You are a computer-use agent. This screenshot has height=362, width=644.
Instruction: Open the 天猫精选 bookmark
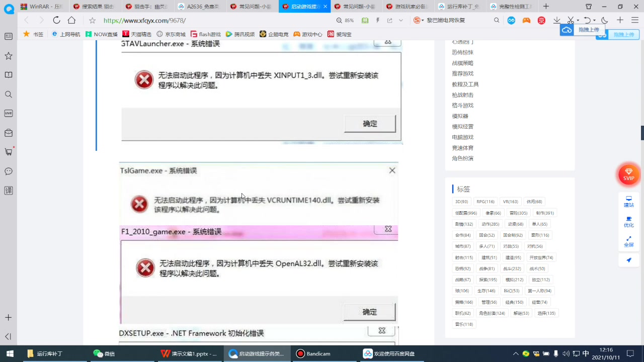(137, 34)
